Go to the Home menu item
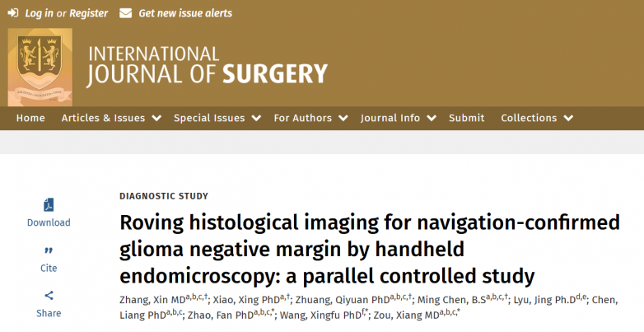The width and height of the screenshot is (644, 332). point(30,119)
